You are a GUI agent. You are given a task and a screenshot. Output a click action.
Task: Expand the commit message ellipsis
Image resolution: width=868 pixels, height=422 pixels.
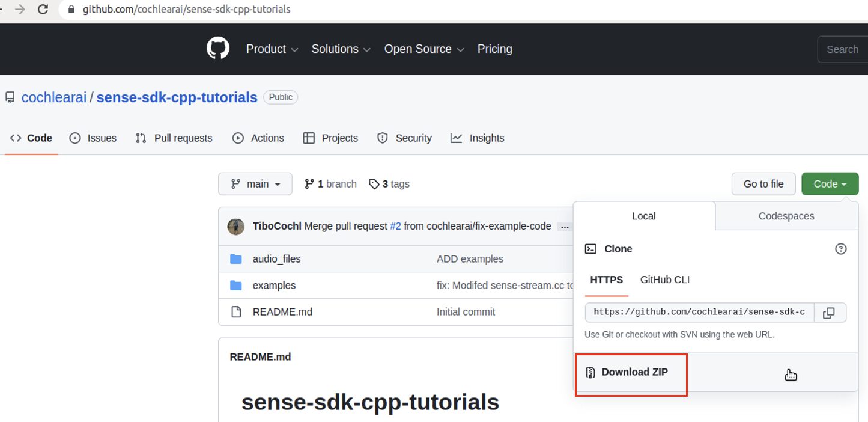tap(565, 227)
